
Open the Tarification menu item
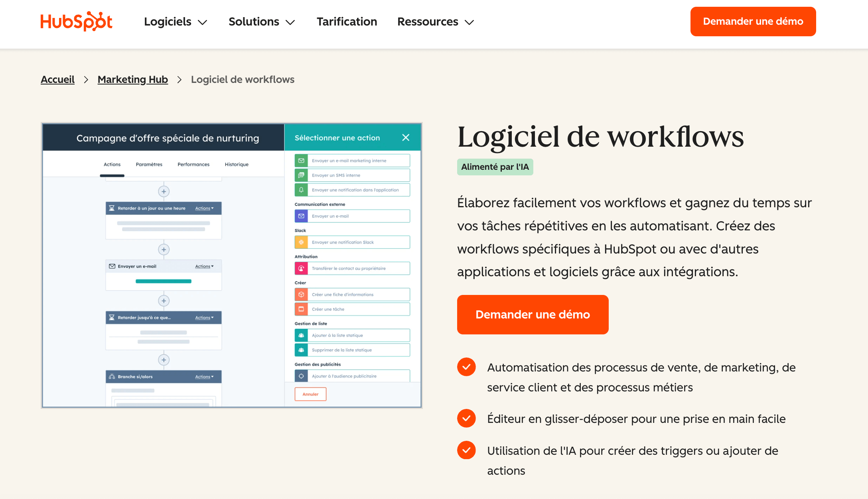[x=347, y=22]
